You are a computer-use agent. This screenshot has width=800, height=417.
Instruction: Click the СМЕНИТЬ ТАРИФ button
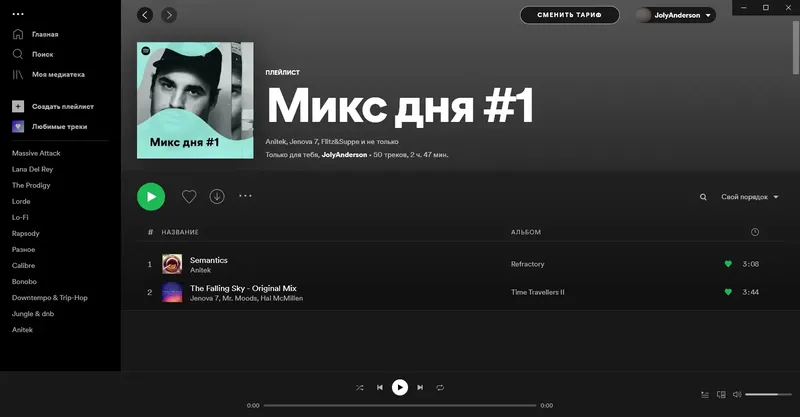point(569,15)
